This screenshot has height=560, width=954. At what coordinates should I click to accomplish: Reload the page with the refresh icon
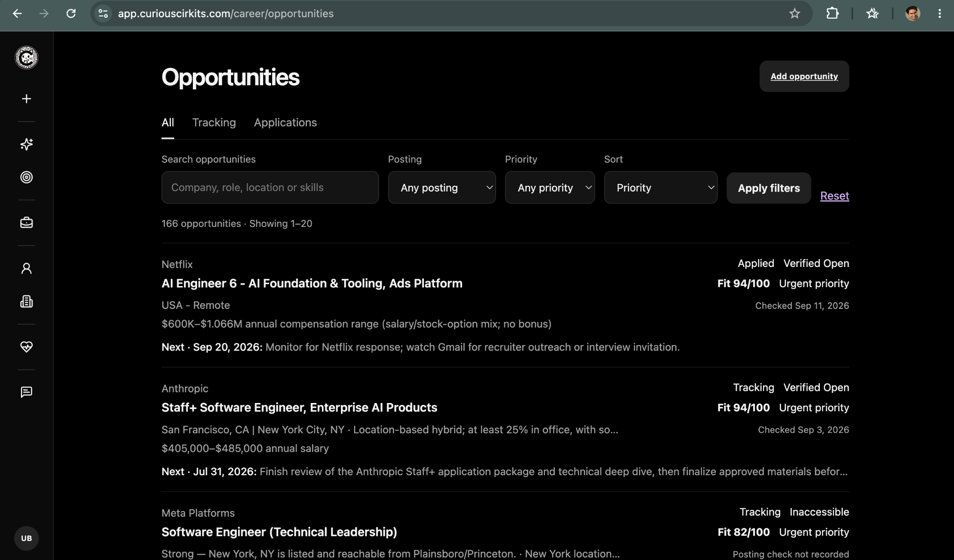(x=71, y=14)
